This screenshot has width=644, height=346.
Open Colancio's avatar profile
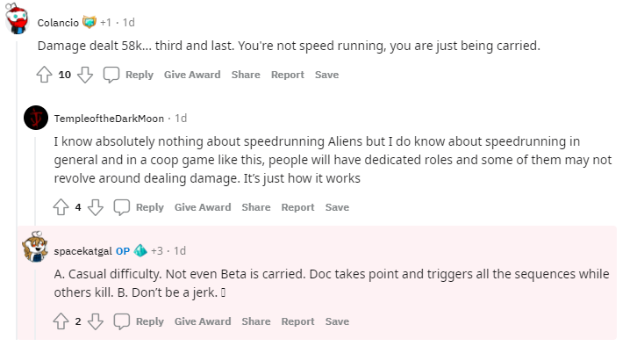coord(17,18)
